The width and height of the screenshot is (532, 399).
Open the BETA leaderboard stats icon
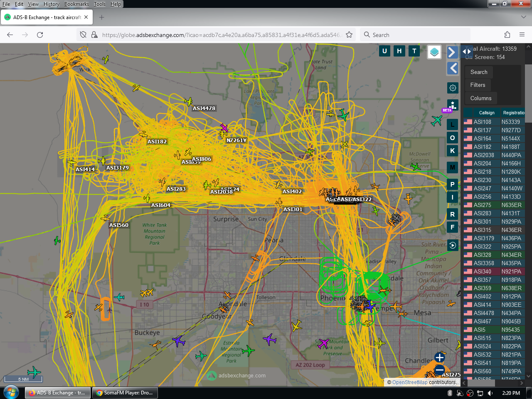click(453, 105)
